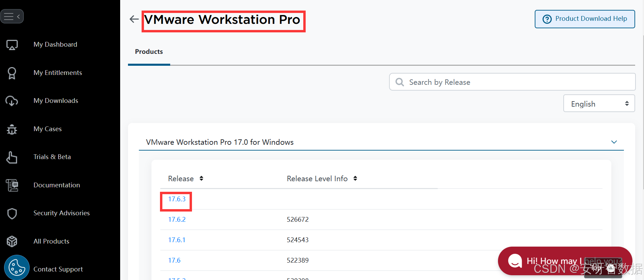Focus the Search by Release field
This screenshot has width=644, height=280.
coord(512,82)
